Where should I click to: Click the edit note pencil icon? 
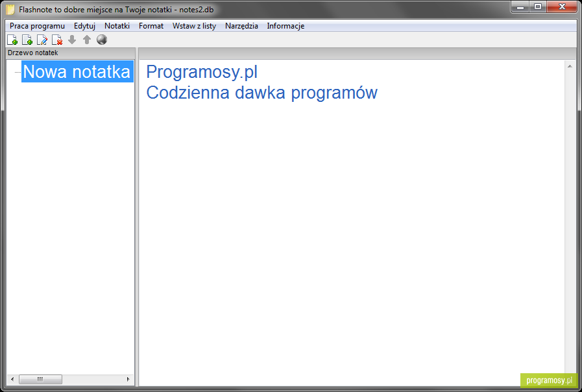42,40
